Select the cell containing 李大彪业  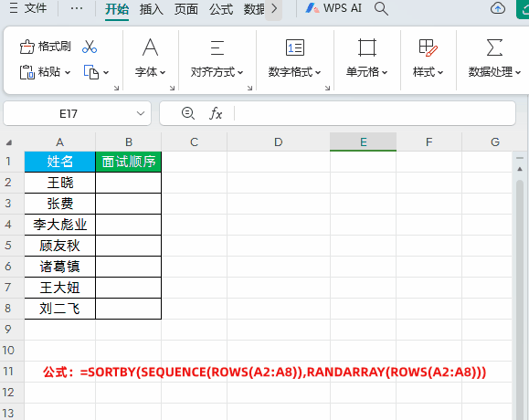coord(59,225)
